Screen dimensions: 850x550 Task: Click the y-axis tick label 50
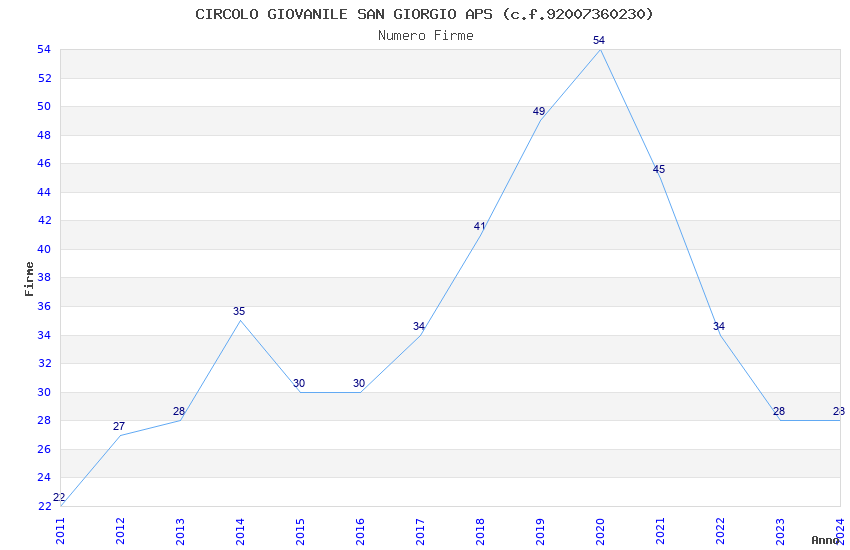pyautogui.click(x=44, y=106)
